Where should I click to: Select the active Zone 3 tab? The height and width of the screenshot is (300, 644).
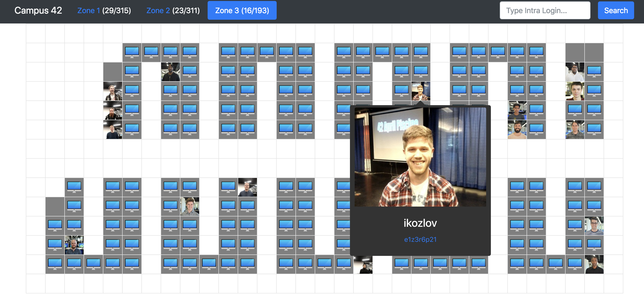pos(242,11)
